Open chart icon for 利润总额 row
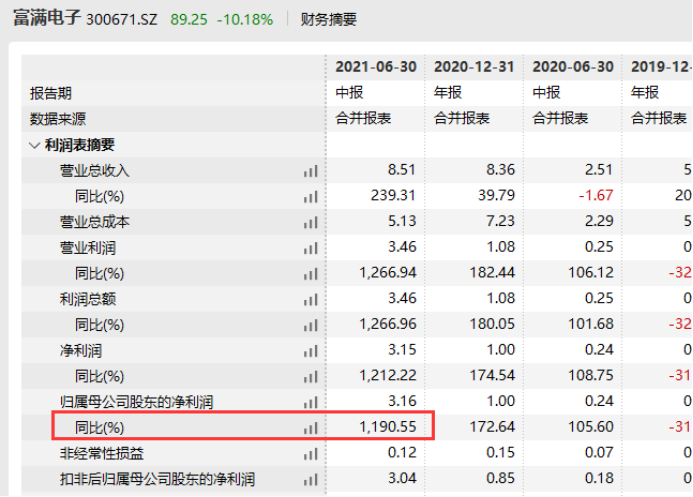This screenshot has height=497, width=693. click(311, 300)
